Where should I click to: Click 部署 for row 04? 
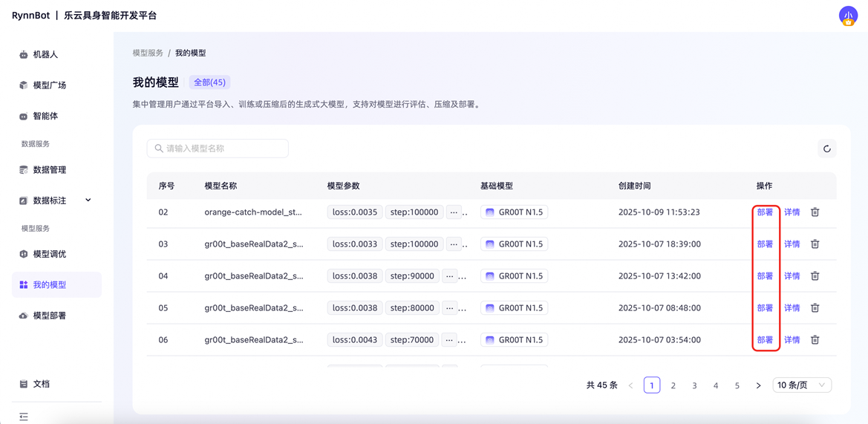[x=765, y=275]
